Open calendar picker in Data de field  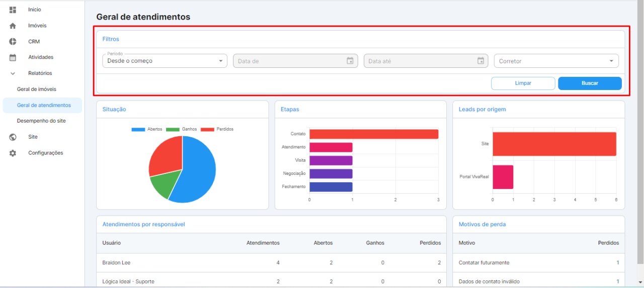click(350, 61)
